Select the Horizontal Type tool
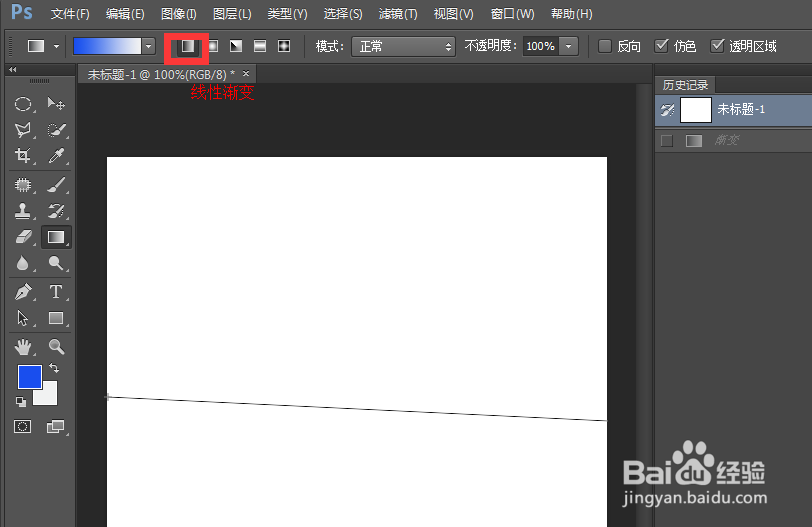Screen dimensions: 812x527 pos(56,292)
